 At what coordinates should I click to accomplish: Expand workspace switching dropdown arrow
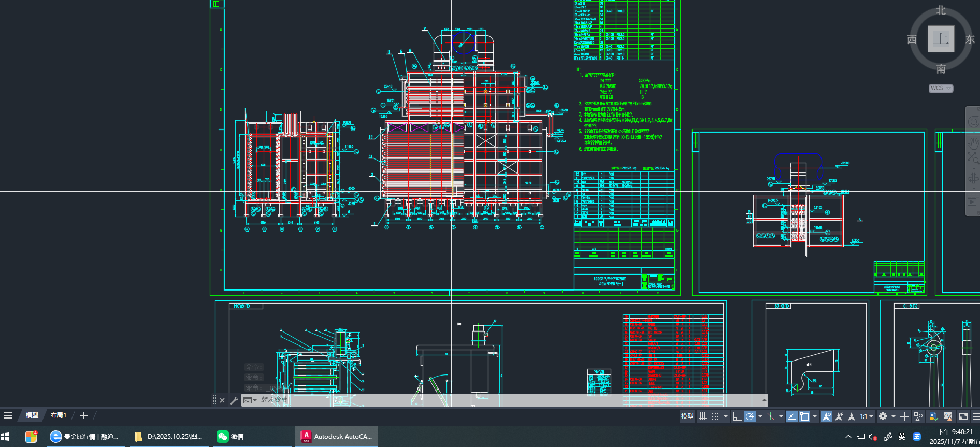[893, 416]
